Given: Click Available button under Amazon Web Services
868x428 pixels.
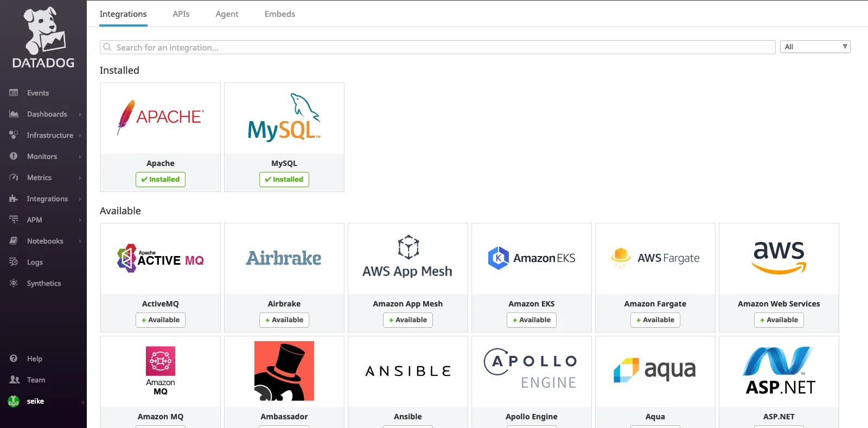Looking at the screenshot, I should point(779,320).
